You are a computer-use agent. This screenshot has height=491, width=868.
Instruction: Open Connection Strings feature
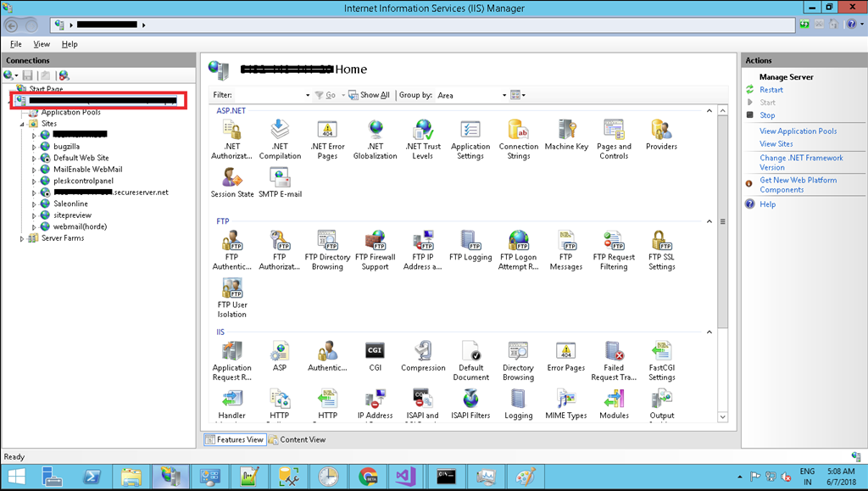[x=519, y=139]
